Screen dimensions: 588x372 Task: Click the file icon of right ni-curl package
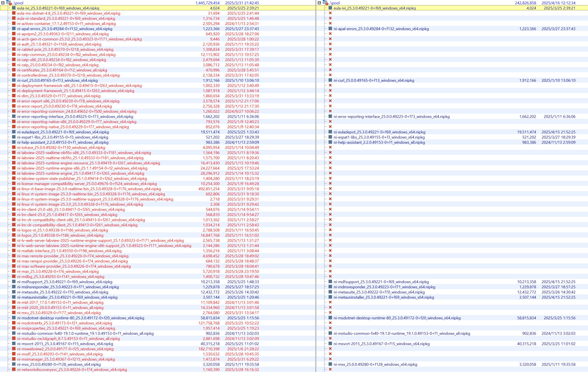tap(330, 80)
